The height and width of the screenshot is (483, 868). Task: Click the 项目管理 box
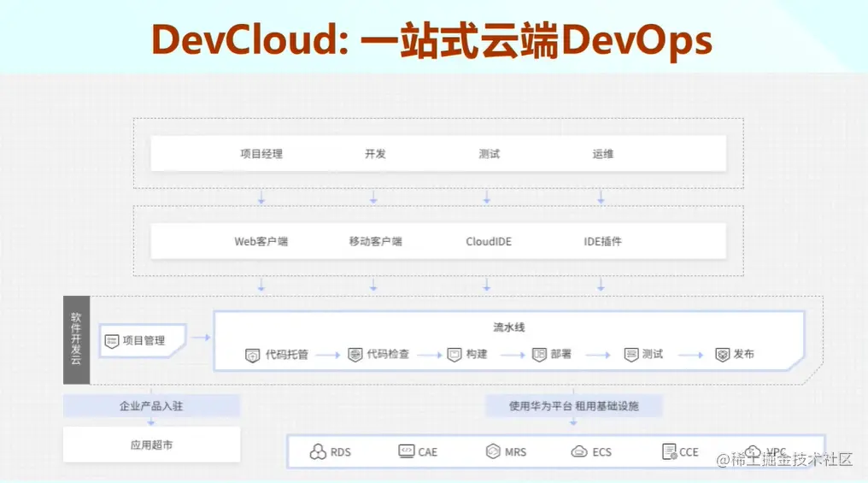click(x=143, y=340)
